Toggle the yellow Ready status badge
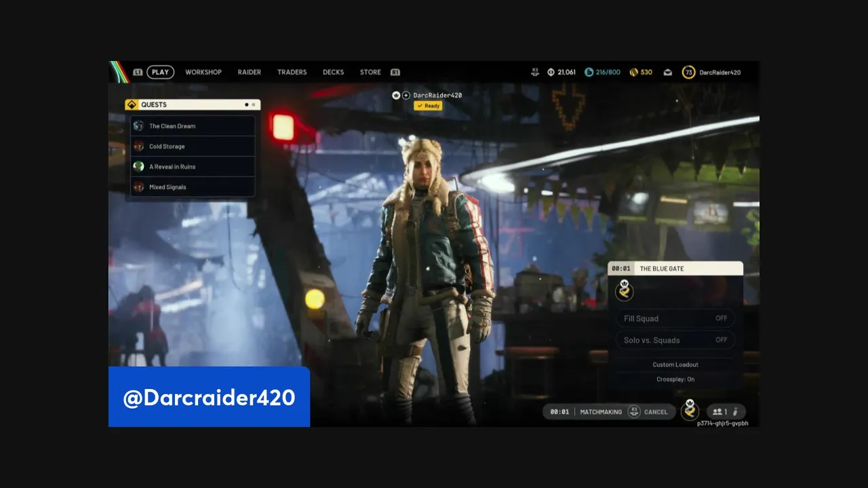Viewport: 868px width, 488px height. 429,106
